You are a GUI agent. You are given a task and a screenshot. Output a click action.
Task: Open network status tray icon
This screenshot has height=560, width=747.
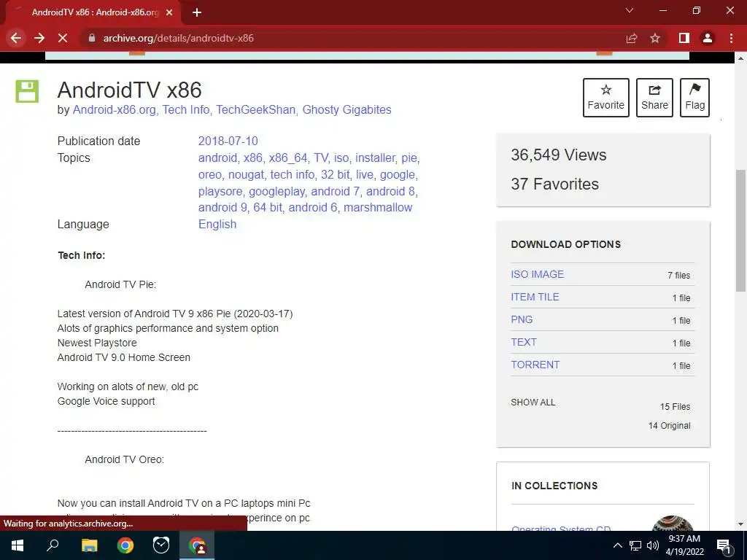(x=635, y=545)
